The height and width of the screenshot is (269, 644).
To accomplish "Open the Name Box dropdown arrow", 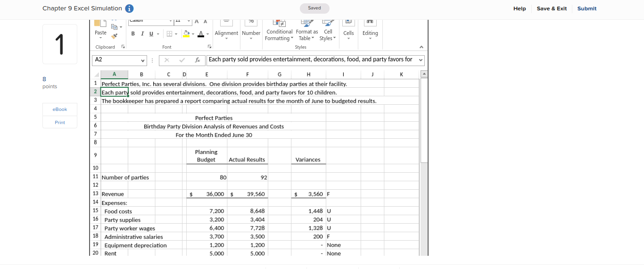I will 143,60.
